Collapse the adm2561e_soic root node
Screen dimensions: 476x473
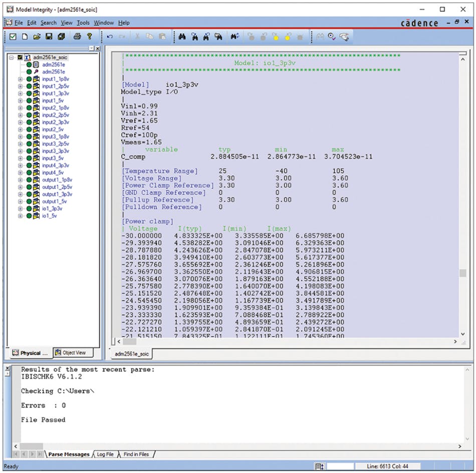[x=12, y=57]
